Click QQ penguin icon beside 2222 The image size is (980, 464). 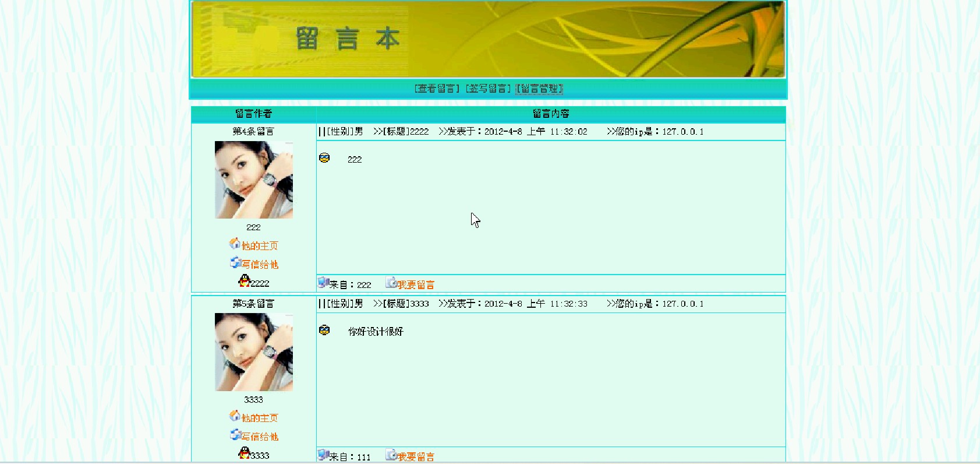click(245, 281)
